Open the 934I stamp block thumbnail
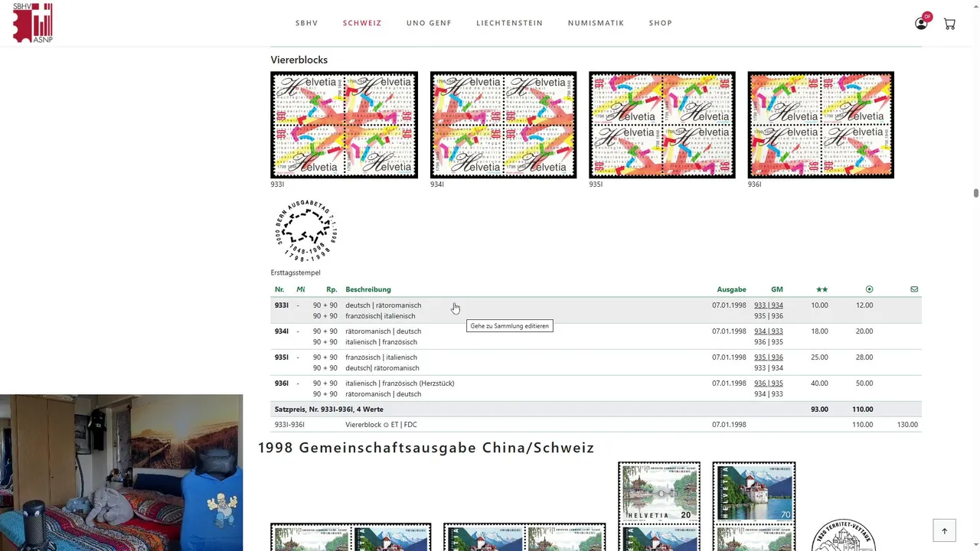The width and height of the screenshot is (980, 551). pos(503,125)
